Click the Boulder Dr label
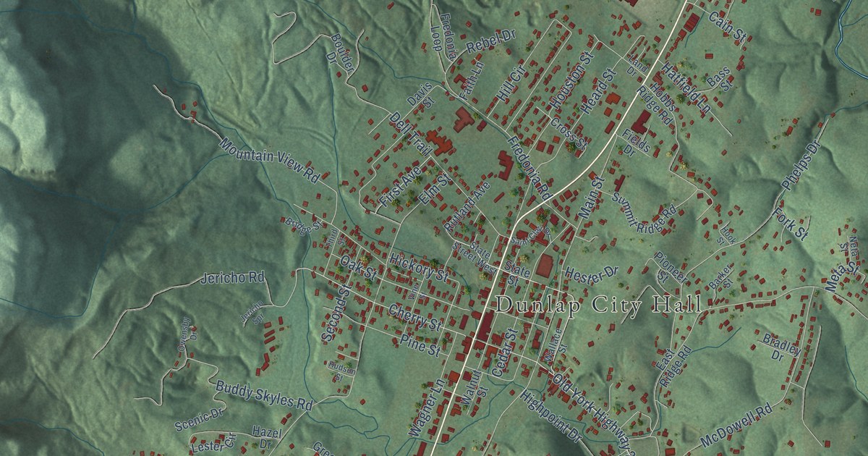This screenshot has height=456, width=868. [x=341, y=54]
